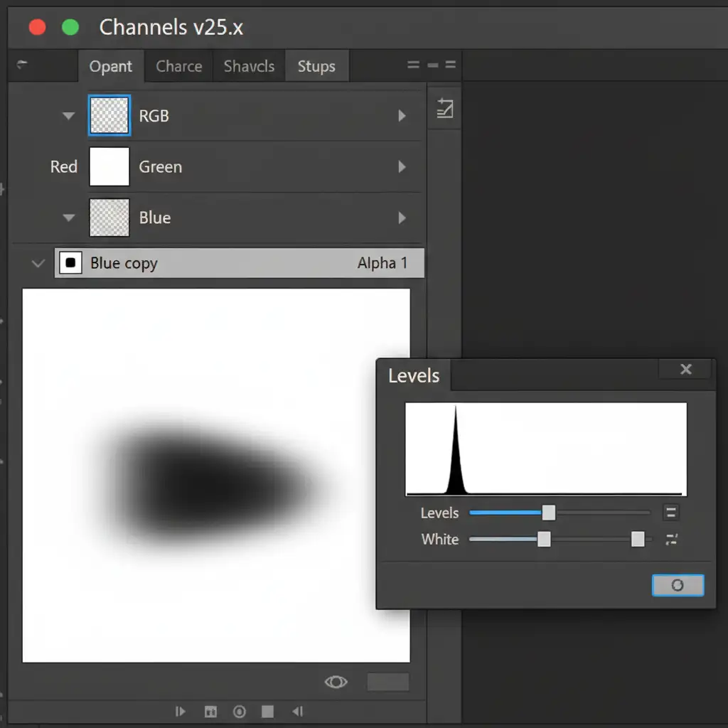Click the square stop icon in bottom bar
Image resolution: width=728 pixels, height=728 pixels.
click(267, 711)
